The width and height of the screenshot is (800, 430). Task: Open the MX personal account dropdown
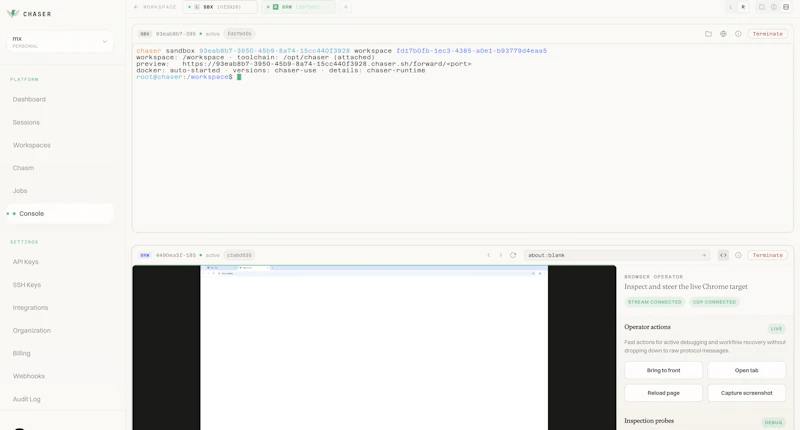[x=60, y=42]
